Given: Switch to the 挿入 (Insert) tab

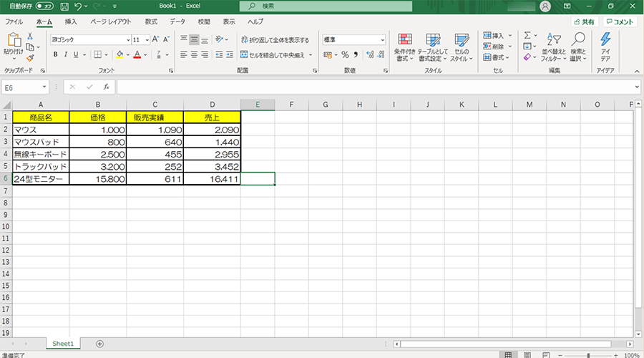Looking at the screenshot, I should coord(71,22).
